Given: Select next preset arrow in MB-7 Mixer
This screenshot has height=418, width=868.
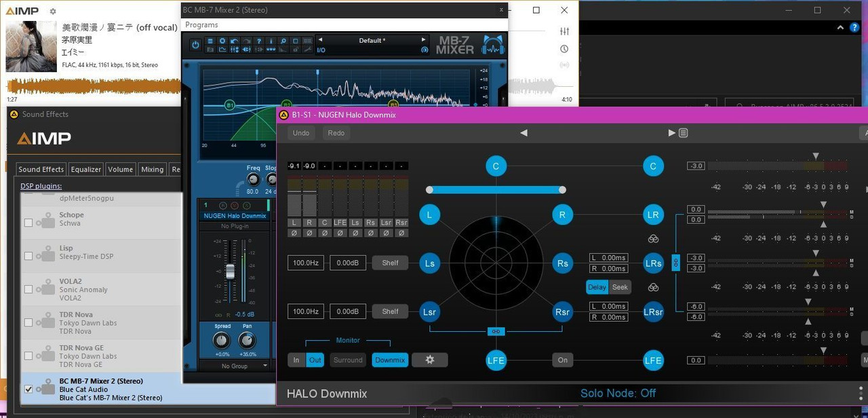Looking at the screenshot, I should (x=424, y=40).
